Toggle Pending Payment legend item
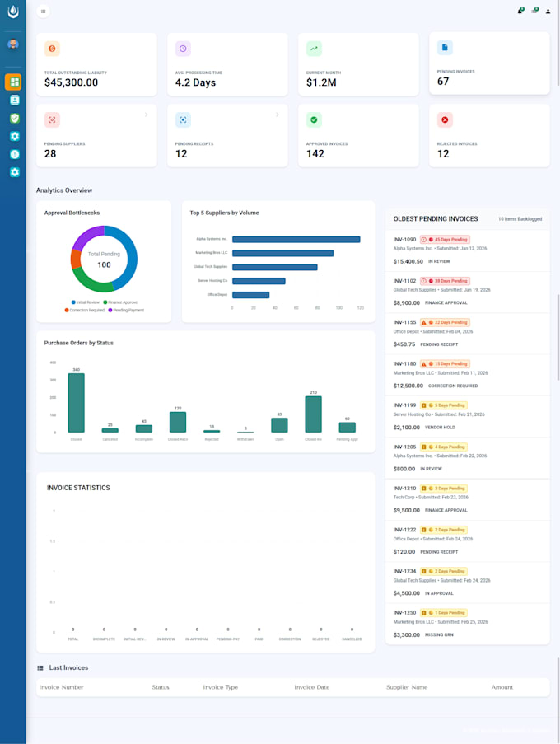This screenshot has width=560, height=744. [x=125, y=310]
